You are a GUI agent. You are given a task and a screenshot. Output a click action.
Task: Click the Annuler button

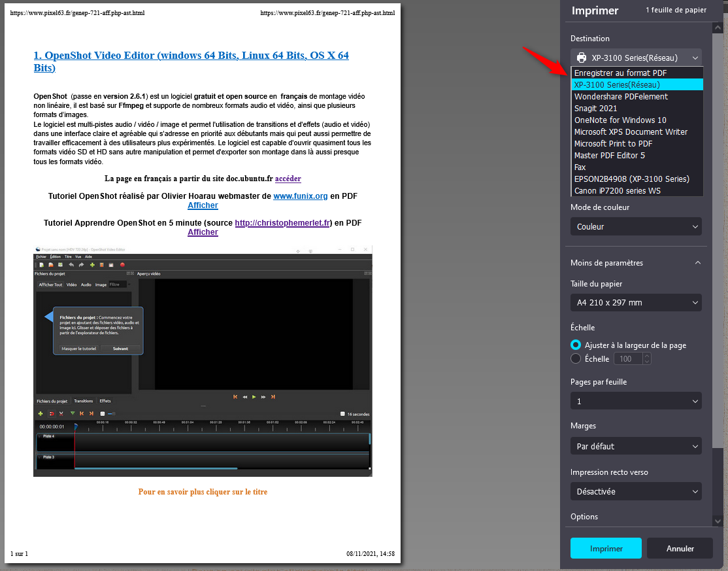[x=680, y=548]
